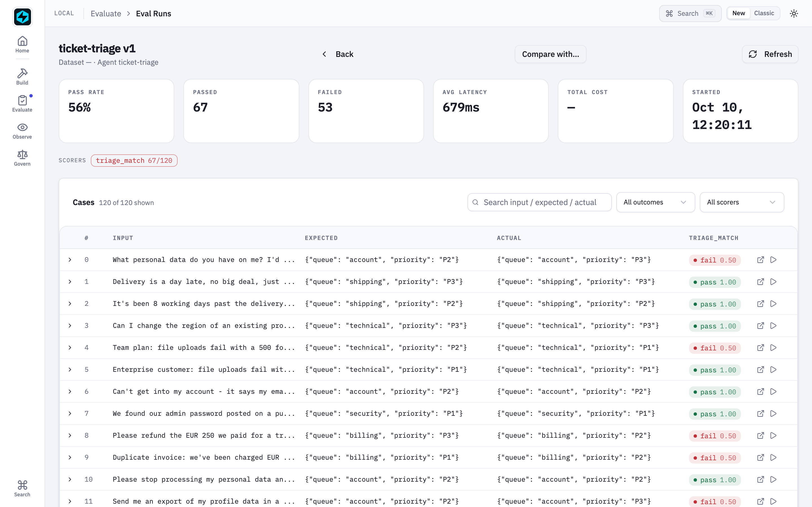Open case 0 in external view

tap(760, 260)
